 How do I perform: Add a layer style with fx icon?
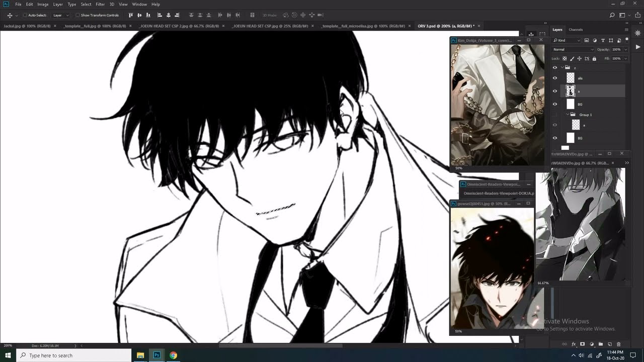click(574, 344)
